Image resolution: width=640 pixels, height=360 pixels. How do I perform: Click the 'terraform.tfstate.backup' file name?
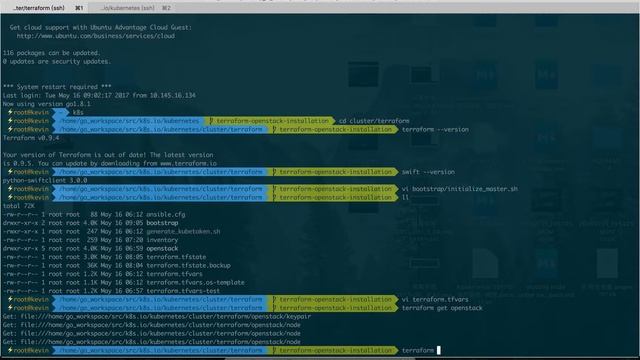pyautogui.click(x=188, y=266)
